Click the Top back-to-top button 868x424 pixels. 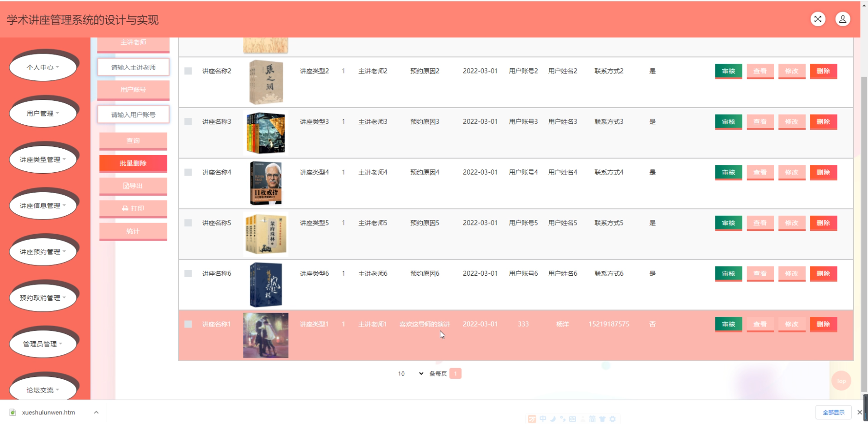841,381
